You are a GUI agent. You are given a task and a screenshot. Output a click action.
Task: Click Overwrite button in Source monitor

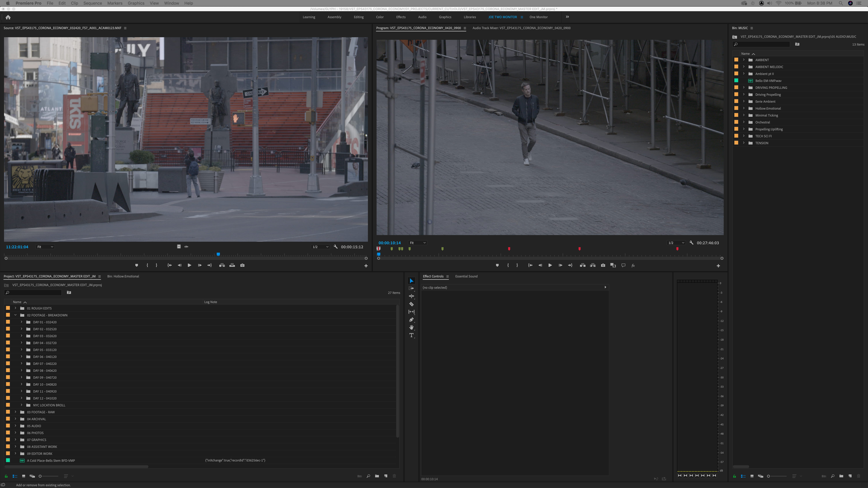tap(232, 265)
